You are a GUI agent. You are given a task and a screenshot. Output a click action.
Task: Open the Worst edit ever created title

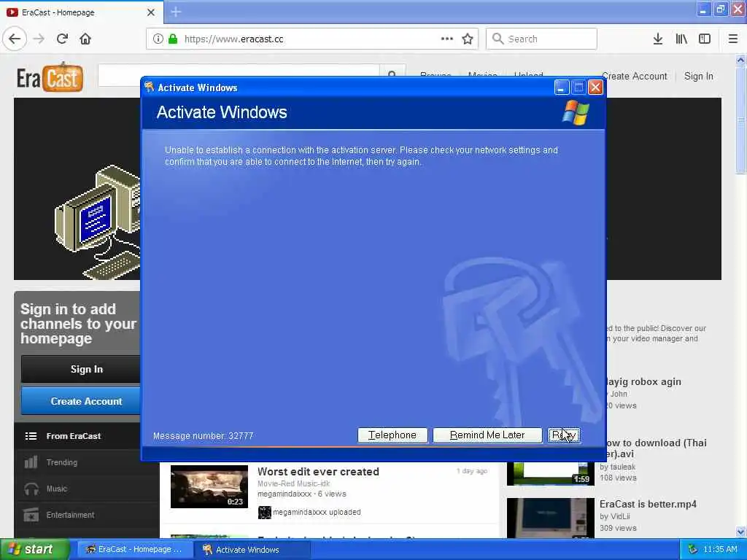click(318, 472)
